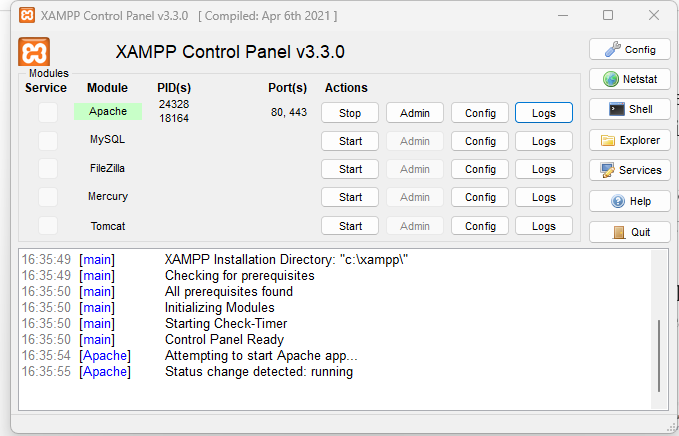
Task: Open Apache Logs menu
Action: pos(543,113)
